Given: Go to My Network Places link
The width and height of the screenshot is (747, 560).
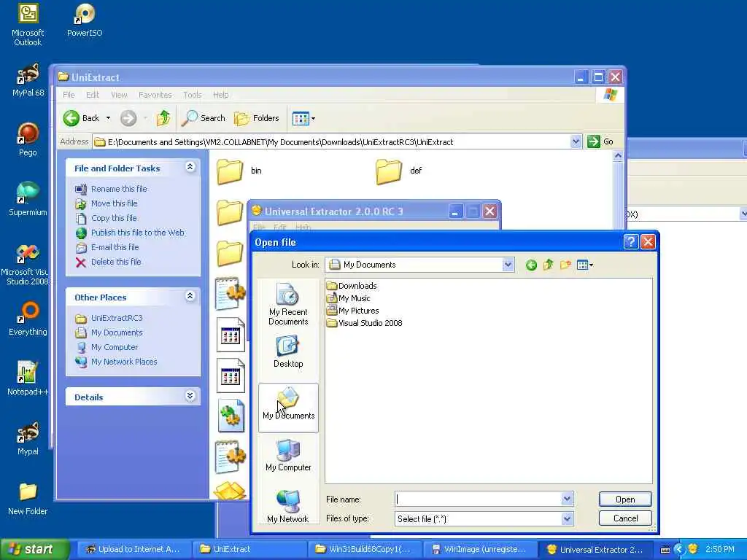Looking at the screenshot, I should tap(124, 362).
